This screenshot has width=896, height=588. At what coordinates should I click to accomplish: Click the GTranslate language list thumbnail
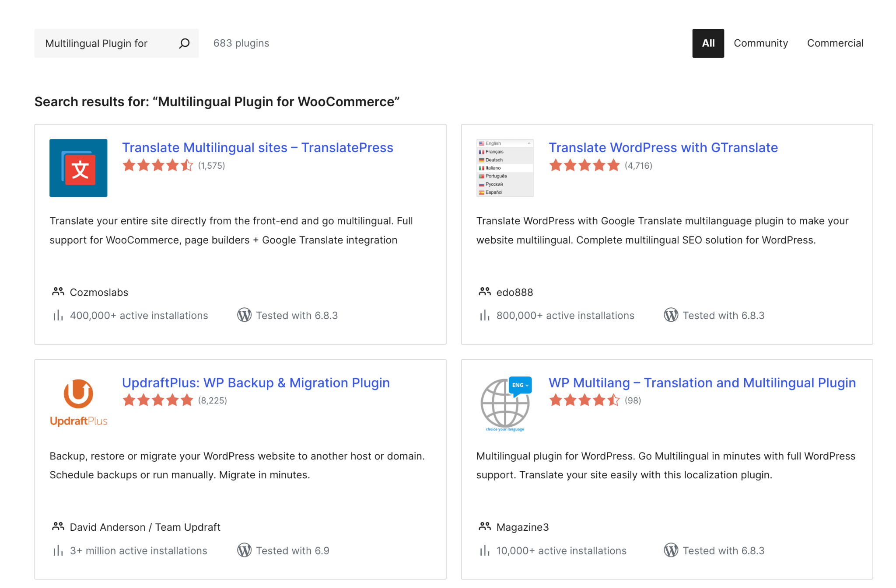[x=504, y=168]
